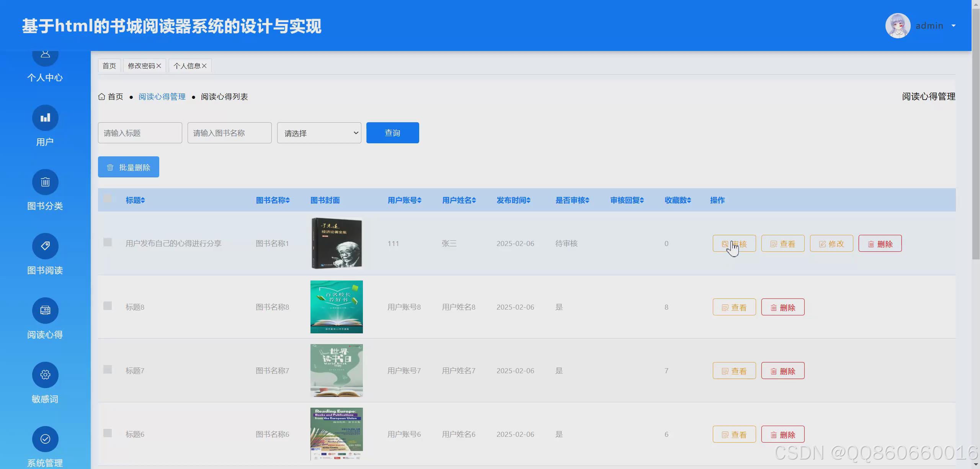Click the 用户姓名7 cell

tap(459, 371)
